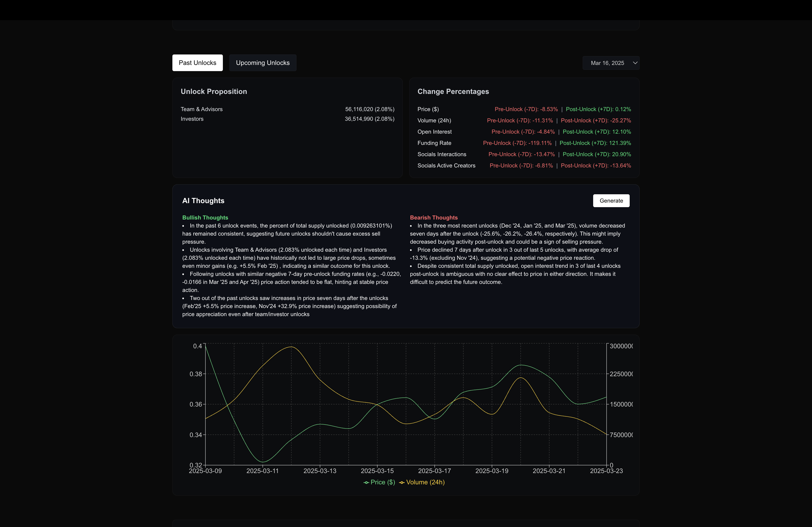Switch to the Past Unlocks tab

(197, 63)
